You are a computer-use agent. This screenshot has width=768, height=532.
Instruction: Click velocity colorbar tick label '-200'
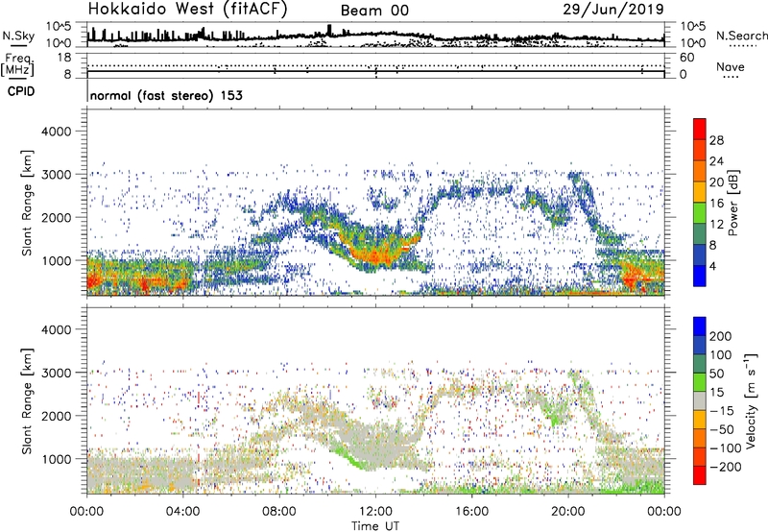pos(725,467)
